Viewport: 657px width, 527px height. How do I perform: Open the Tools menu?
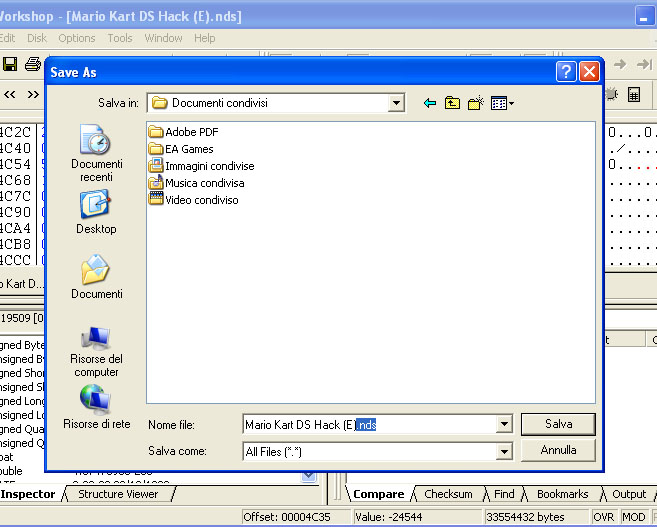point(120,38)
